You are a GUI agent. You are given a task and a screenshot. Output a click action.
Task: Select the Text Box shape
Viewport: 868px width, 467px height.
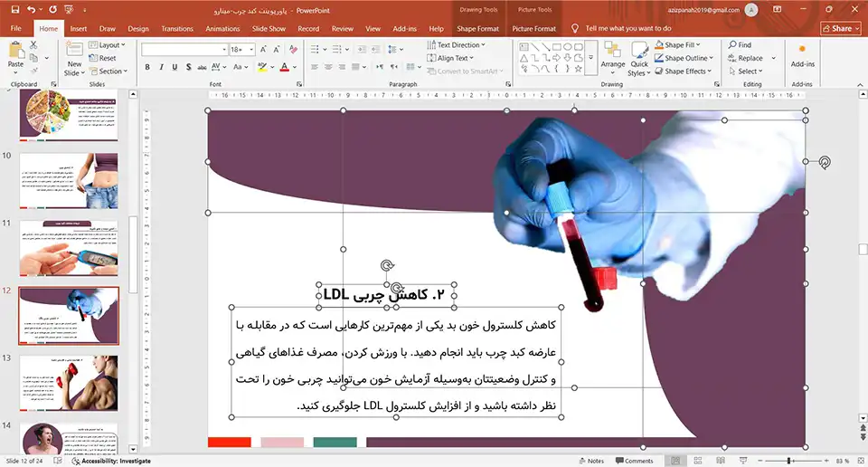(x=524, y=47)
